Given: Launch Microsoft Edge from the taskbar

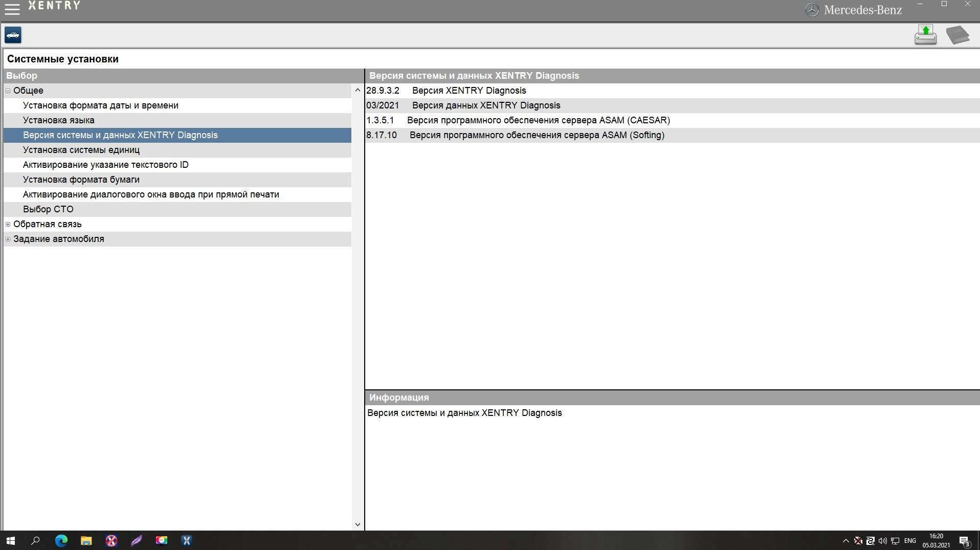Looking at the screenshot, I should point(61,540).
